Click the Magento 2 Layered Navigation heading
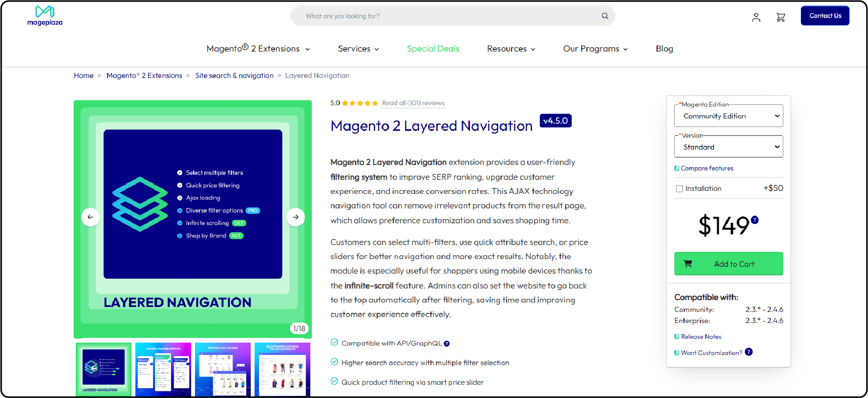Screen dimensions: 868x398 [x=432, y=126]
